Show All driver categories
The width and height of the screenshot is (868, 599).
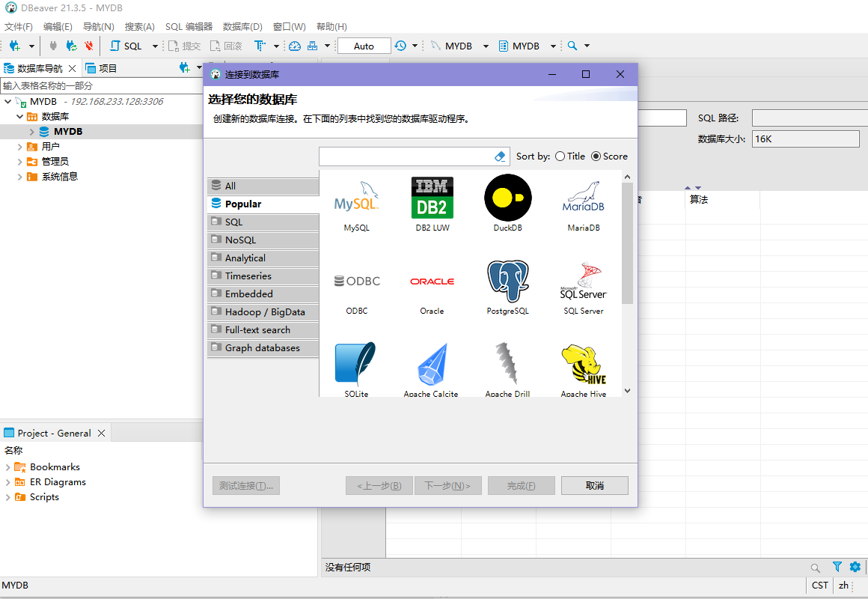coord(263,186)
